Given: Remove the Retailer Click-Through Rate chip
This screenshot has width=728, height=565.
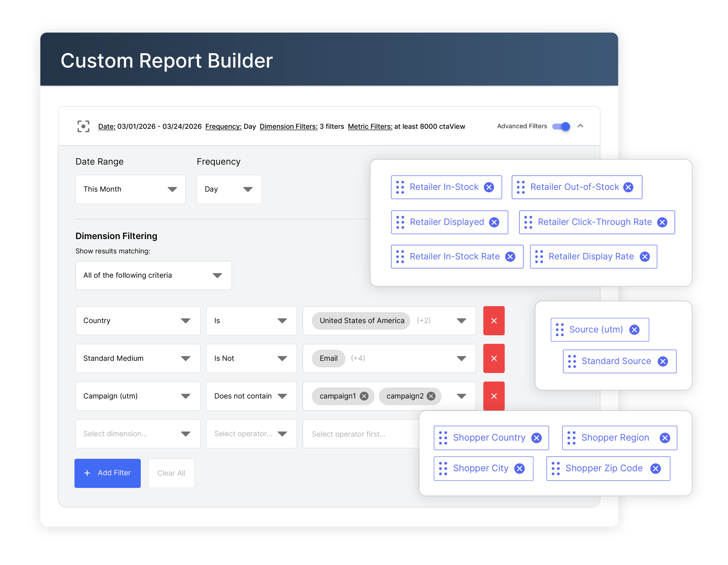Looking at the screenshot, I should (662, 222).
